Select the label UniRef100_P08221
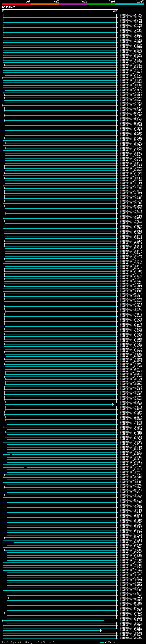This screenshot has width=146, height=644. pos(131,80)
